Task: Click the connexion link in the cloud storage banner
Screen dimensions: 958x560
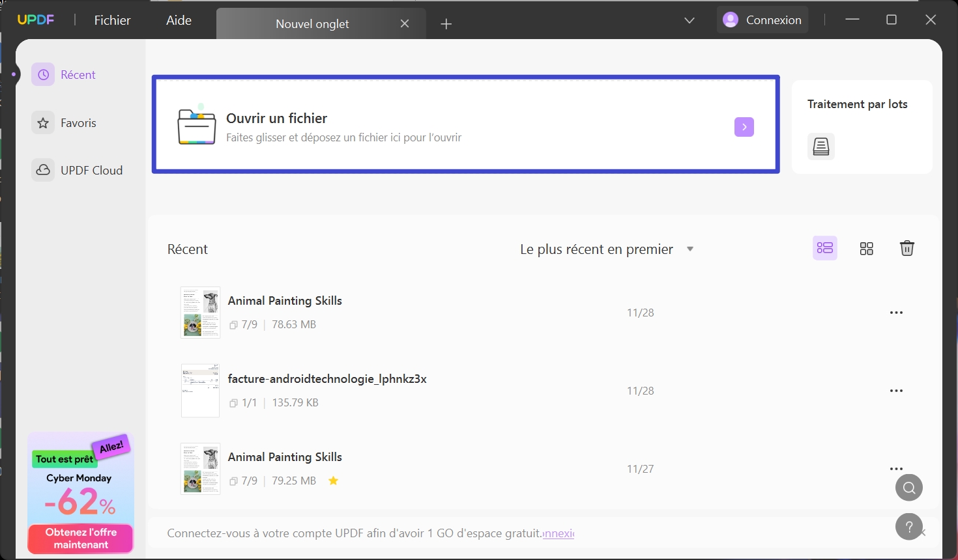Action: 559,533
